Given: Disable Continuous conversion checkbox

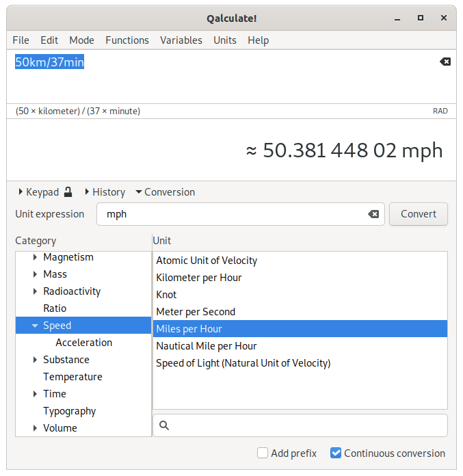Looking at the screenshot, I should click(x=336, y=453).
